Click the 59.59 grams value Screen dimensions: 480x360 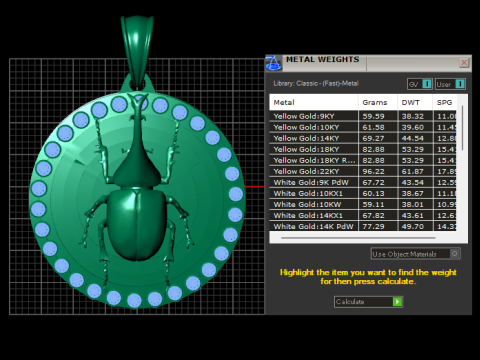point(373,116)
